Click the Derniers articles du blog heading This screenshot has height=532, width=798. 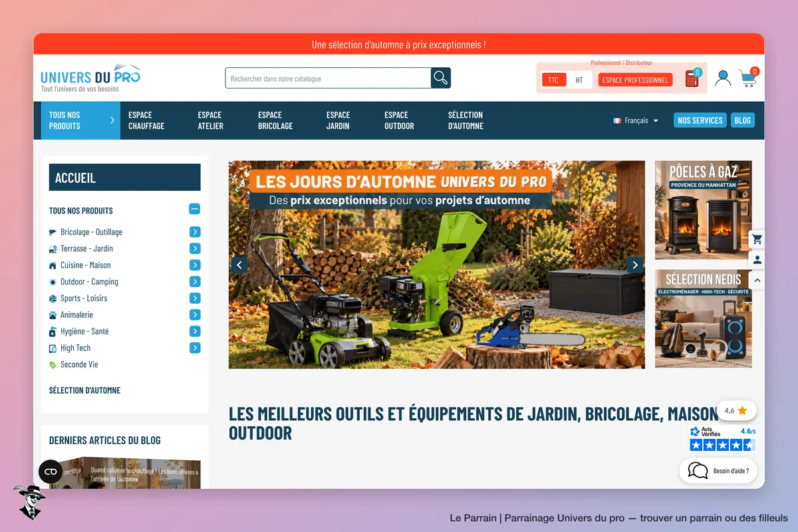pos(104,440)
